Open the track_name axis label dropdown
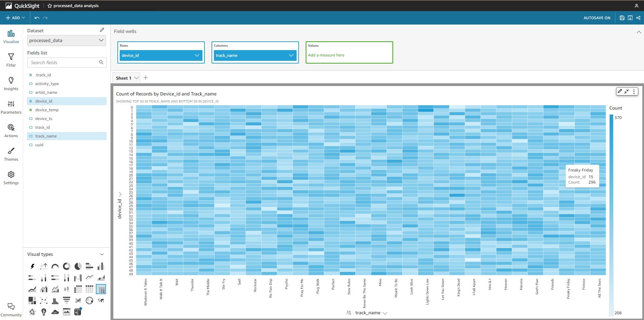This screenshot has height=320, width=644. pos(385,313)
